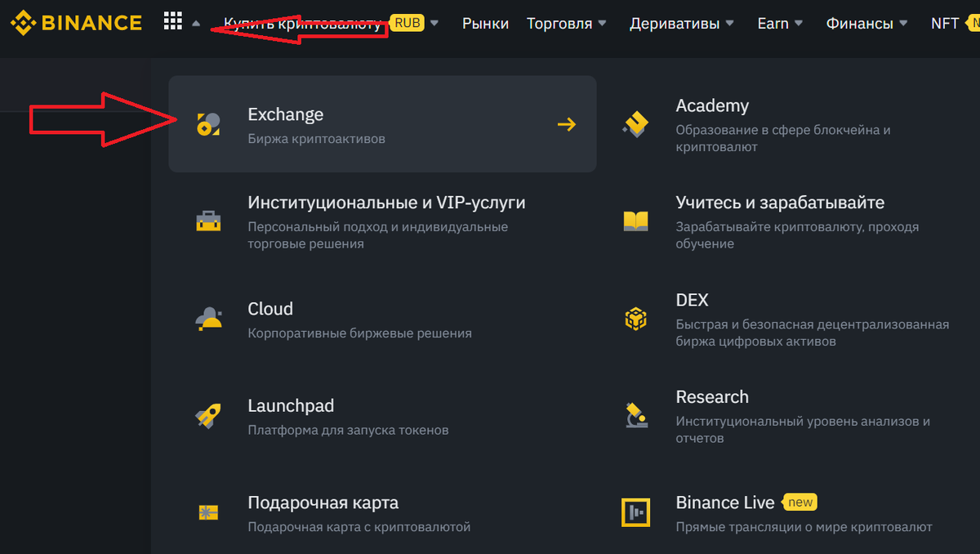Viewport: 980px width, 554px height.
Task: Click 'Корпоративные биржевые решения' text
Action: coord(359,333)
